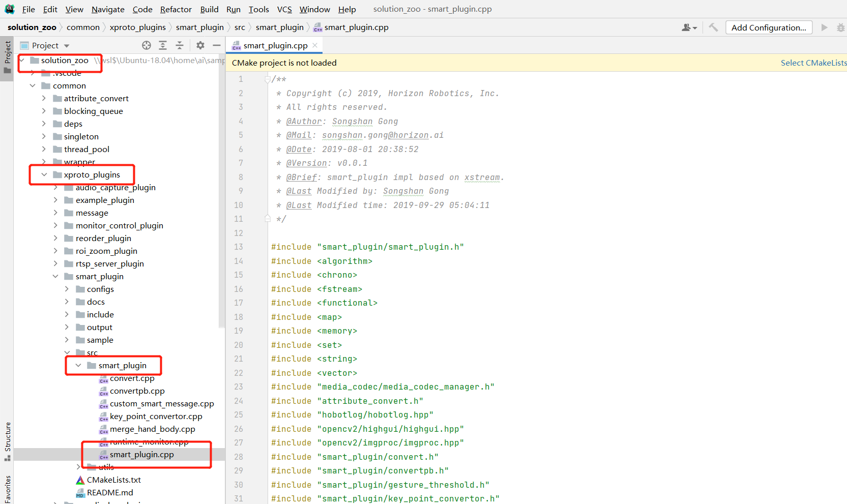Open Project panel settings gear
Viewport: 847px width, 504px height.
click(x=200, y=45)
